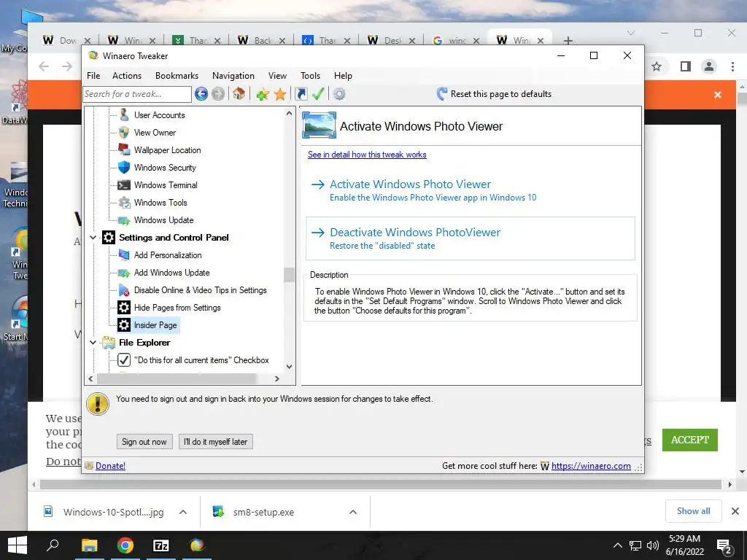Click the View Owner shield icon

(124, 133)
